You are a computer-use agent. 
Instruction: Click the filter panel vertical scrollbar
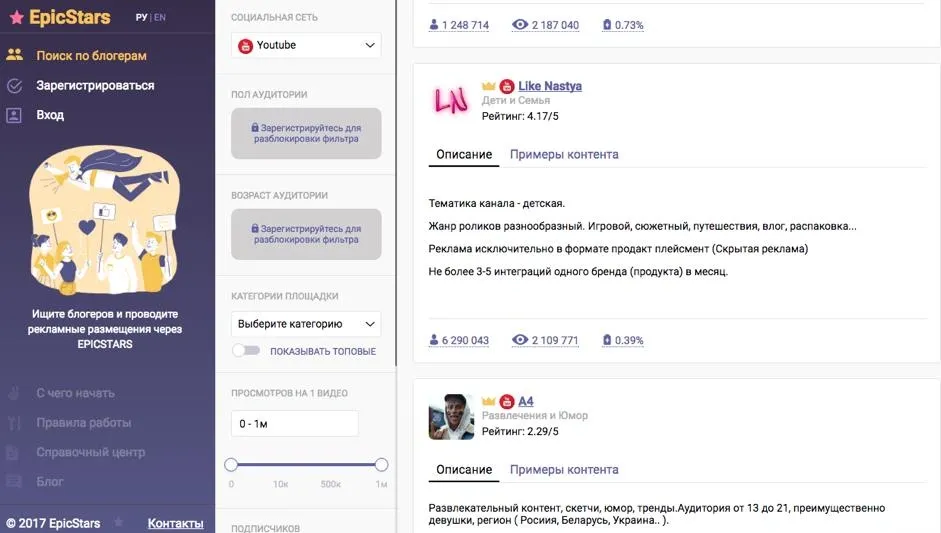pyautogui.click(x=396, y=183)
